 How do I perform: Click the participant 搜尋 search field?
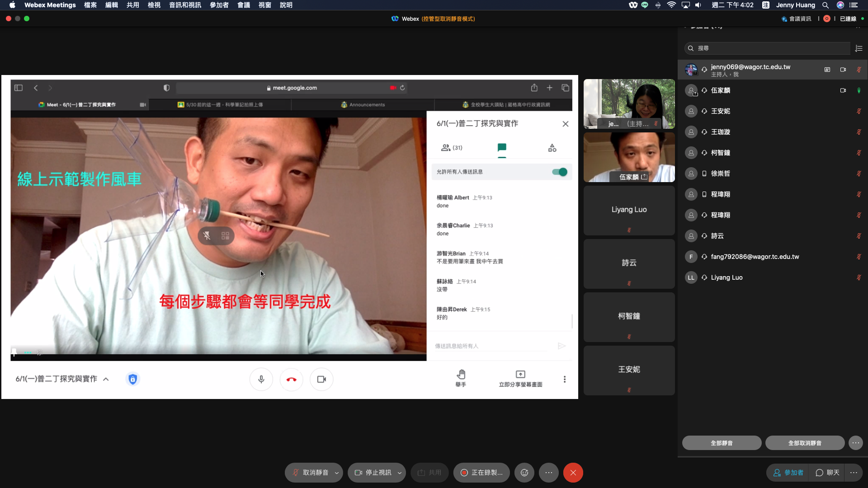tap(769, 48)
